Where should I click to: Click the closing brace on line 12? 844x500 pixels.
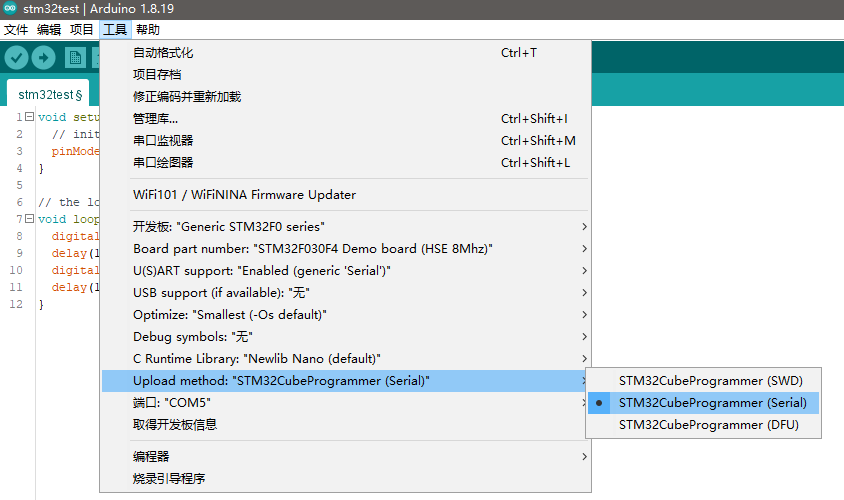click(x=41, y=305)
